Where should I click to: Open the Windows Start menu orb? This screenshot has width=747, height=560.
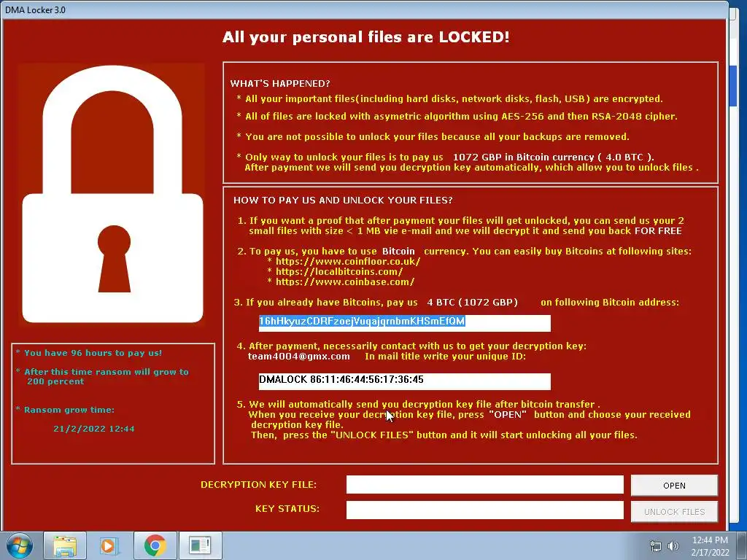[19, 545]
